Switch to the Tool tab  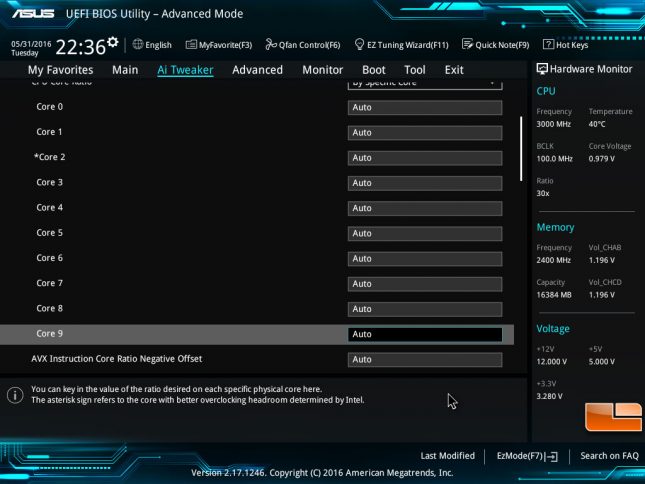(415, 70)
